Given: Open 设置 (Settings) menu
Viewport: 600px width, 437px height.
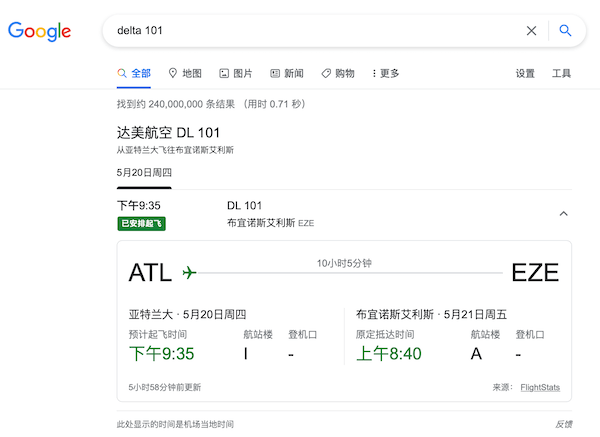Looking at the screenshot, I should pyautogui.click(x=525, y=73).
